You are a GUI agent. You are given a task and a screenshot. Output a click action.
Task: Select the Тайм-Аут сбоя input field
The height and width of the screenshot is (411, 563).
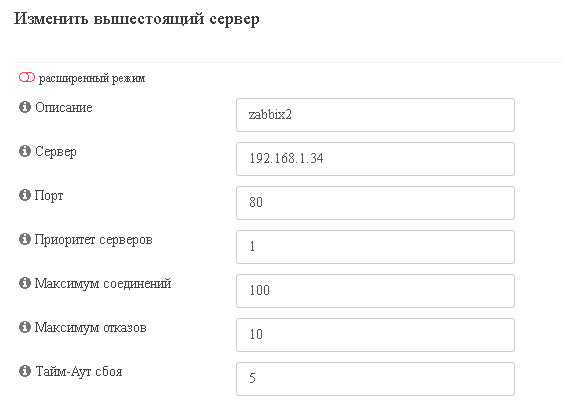coord(375,379)
